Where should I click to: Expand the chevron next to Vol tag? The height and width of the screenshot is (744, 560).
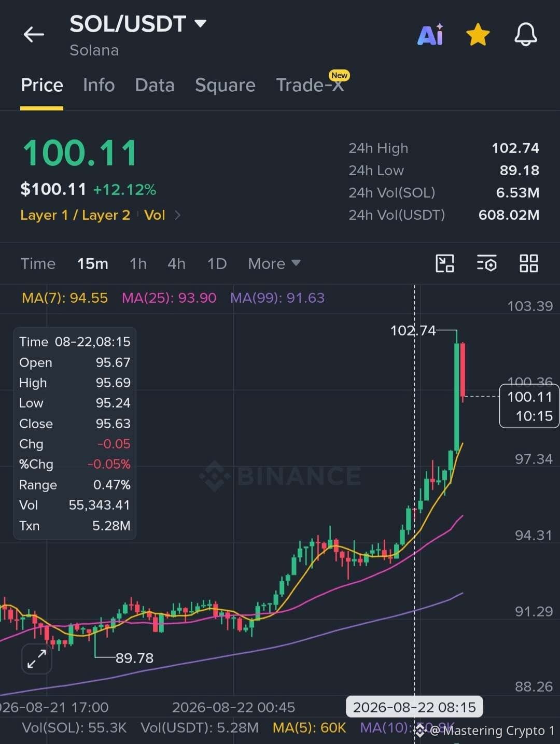click(177, 215)
